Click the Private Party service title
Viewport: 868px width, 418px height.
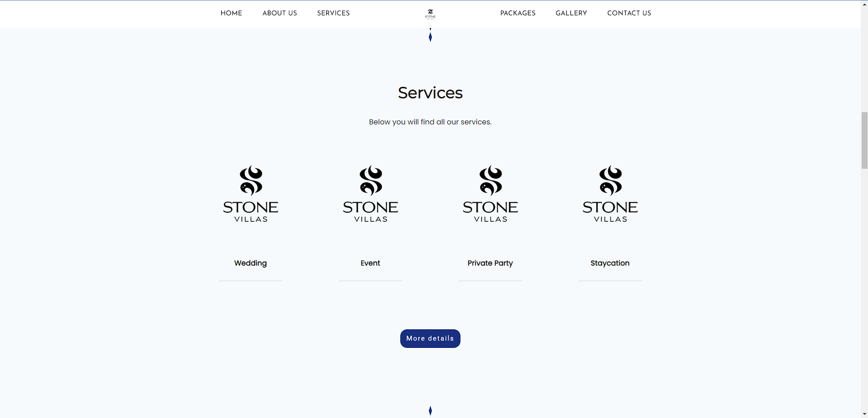pyautogui.click(x=490, y=263)
